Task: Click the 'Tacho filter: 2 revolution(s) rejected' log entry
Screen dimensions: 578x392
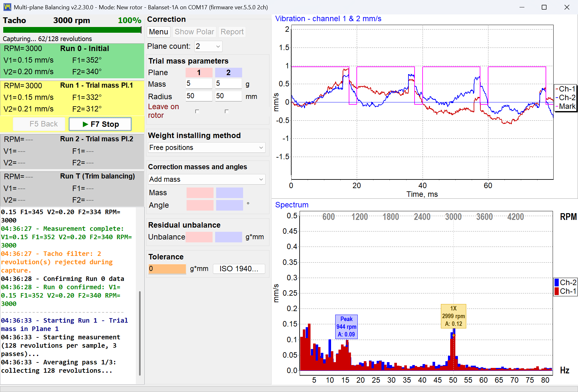Action: pyautogui.click(x=57, y=262)
